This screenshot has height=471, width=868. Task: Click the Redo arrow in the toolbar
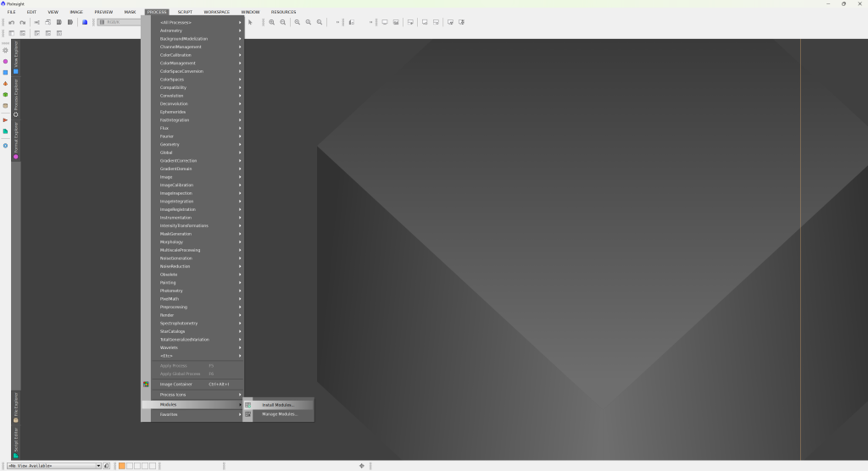22,22
